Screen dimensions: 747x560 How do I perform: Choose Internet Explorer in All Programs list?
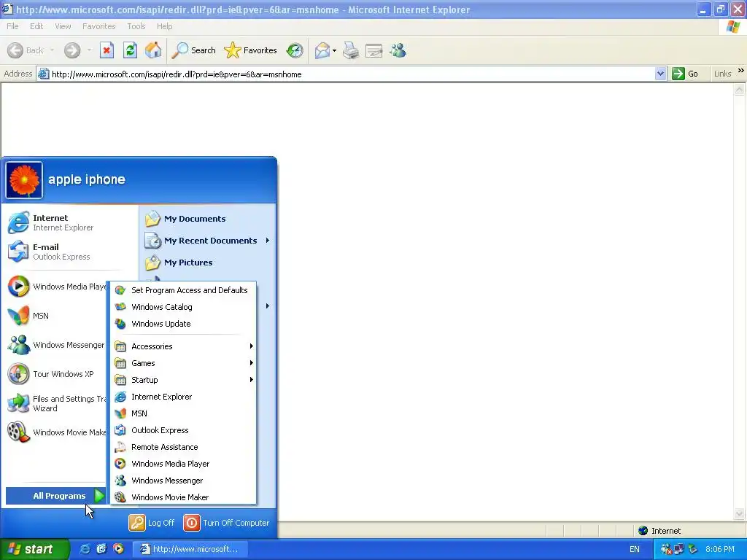(x=183, y=397)
